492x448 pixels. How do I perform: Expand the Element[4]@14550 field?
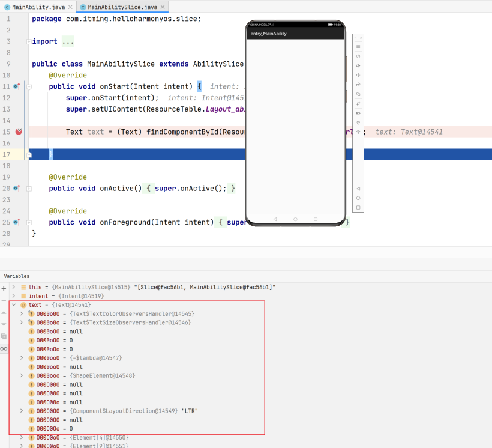22,437
